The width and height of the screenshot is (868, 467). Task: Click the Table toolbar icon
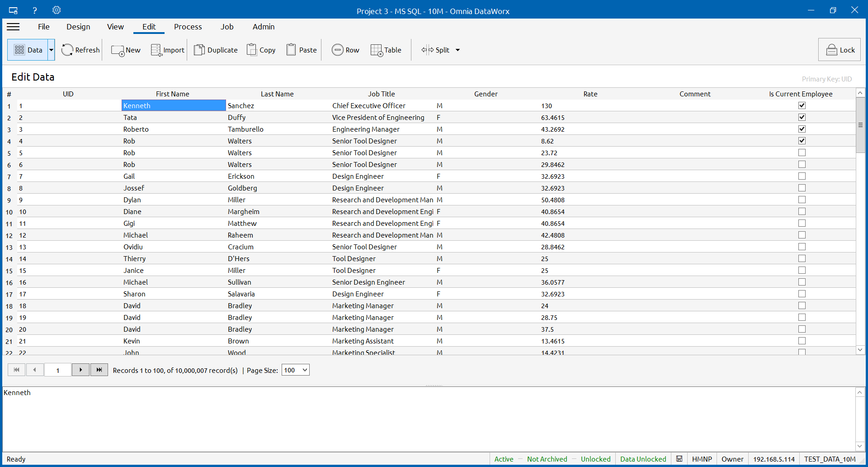(x=377, y=50)
